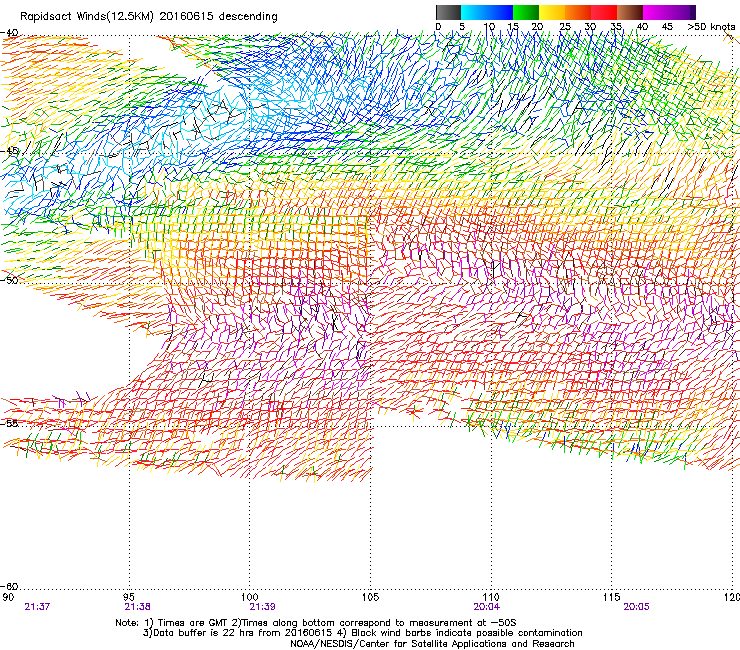This screenshot has height=650, width=740.
Task: Click the '>50 knots' legend label
Action: click(x=711, y=27)
